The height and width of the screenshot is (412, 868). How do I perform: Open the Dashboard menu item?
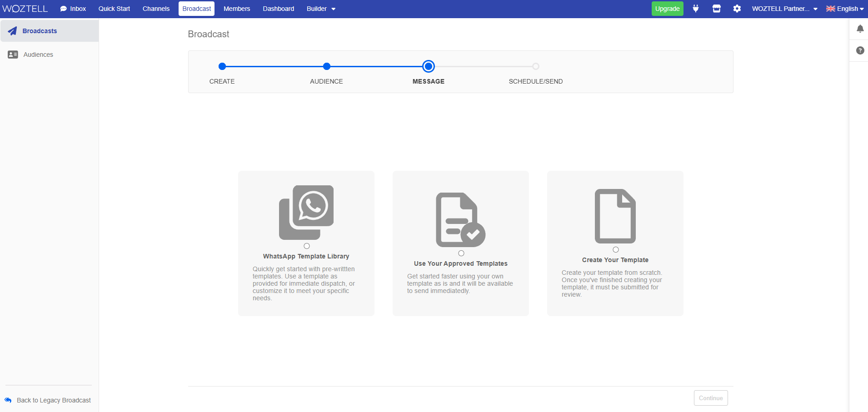pos(279,9)
